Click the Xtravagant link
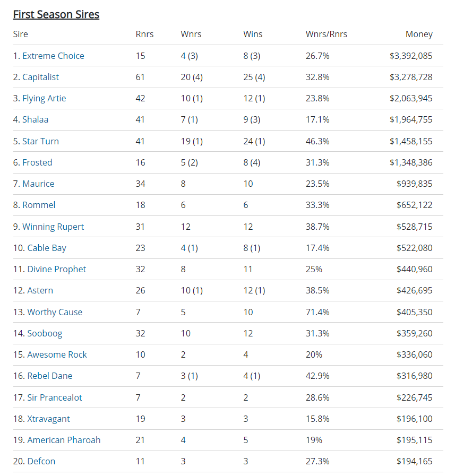 [x=48, y=419]
